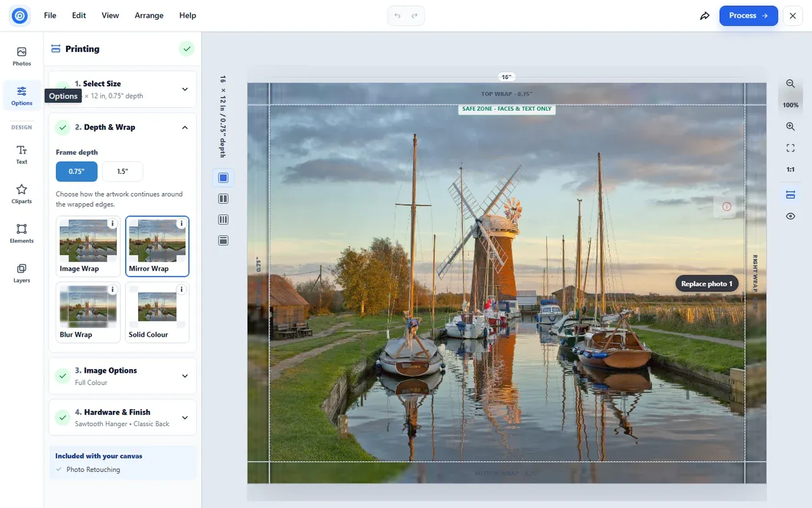Reset zoom with the 1:1 button
This screenshot has width=812, height=508.
[790, 170]
